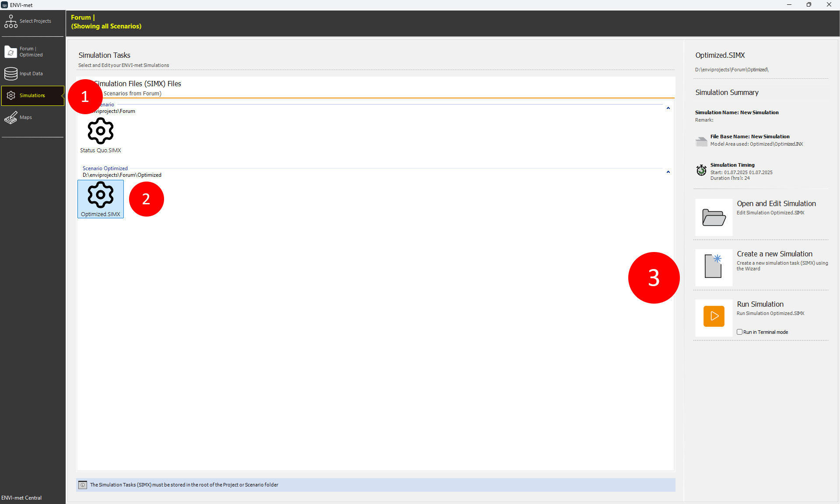
Task: Open Input Data database icon
Action: (11, 73)
